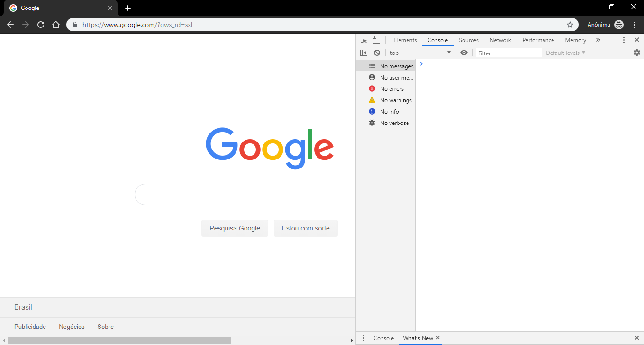
Task: Click the browser forward arrow
Action: [26, 25]
